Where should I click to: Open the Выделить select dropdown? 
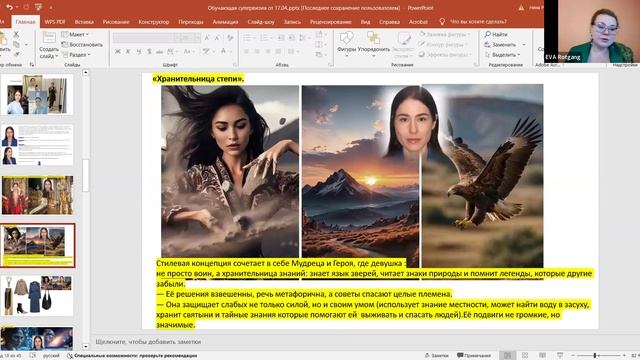[502, 54]
